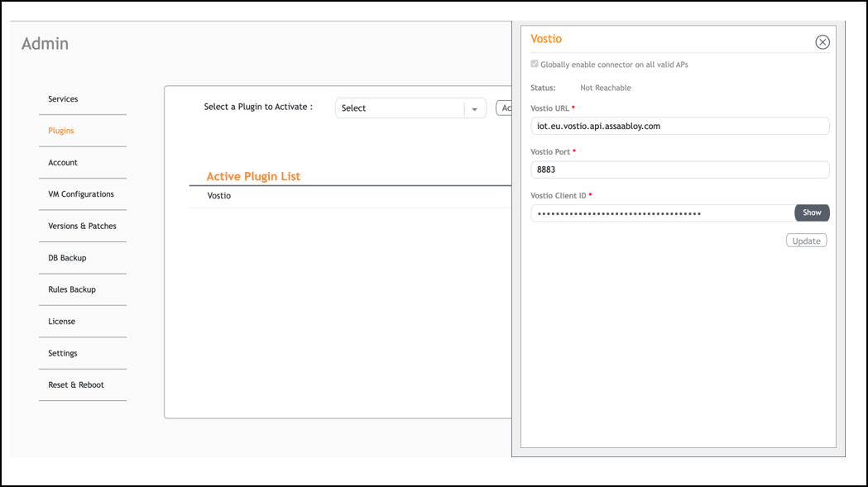Click the Update button

(x=806, y=241)
